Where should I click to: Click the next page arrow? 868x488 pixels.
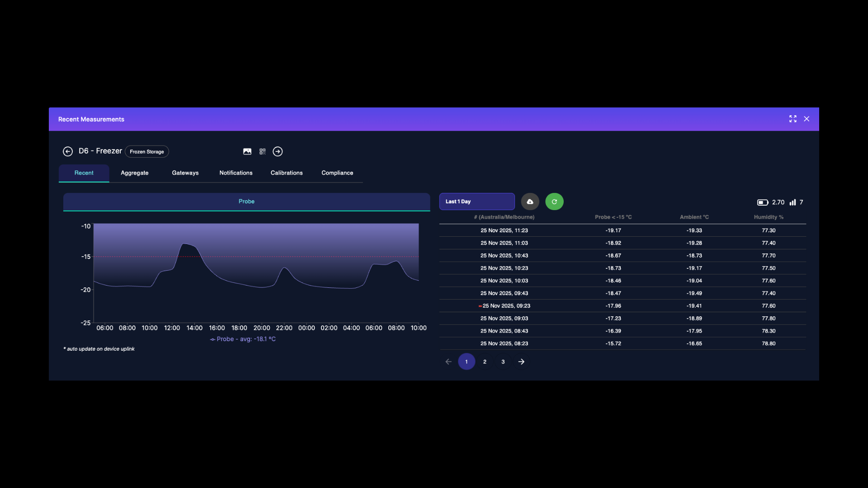click(521, 361)
